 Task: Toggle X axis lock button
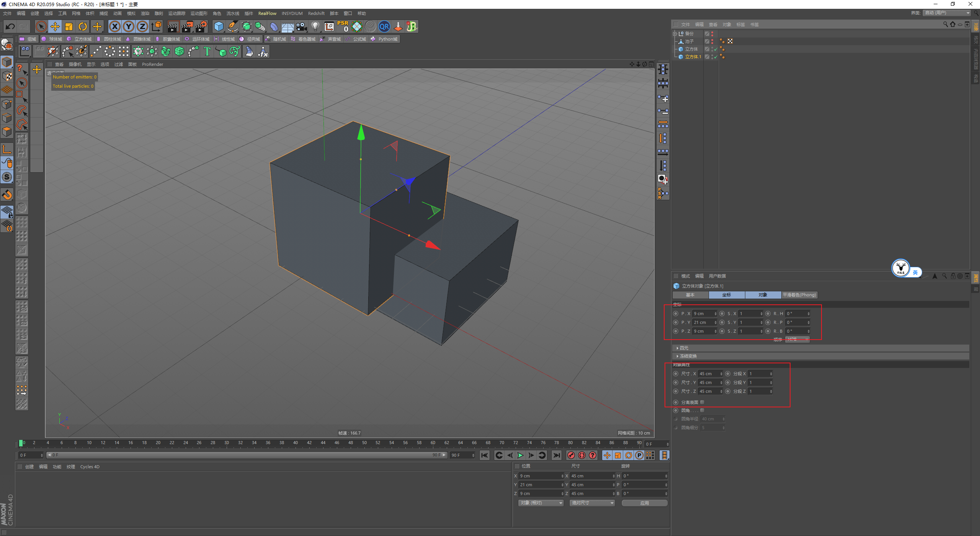114,26
